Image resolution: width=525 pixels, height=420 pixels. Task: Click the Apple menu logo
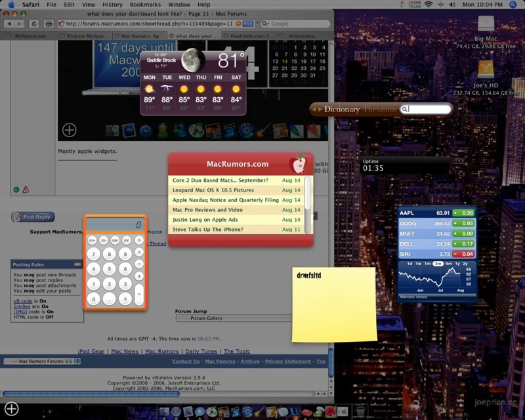tap(11, 5)
